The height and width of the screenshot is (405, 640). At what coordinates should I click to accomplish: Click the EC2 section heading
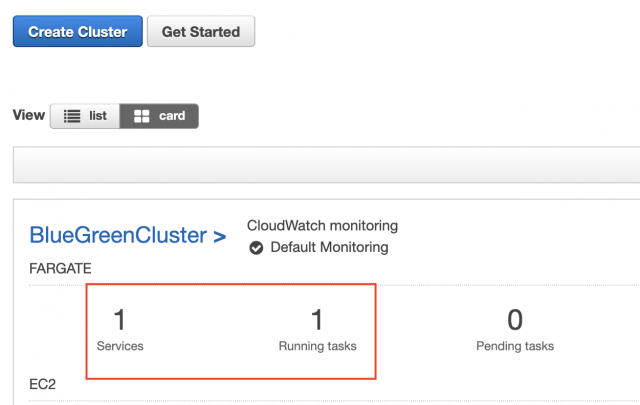(40, 384)
